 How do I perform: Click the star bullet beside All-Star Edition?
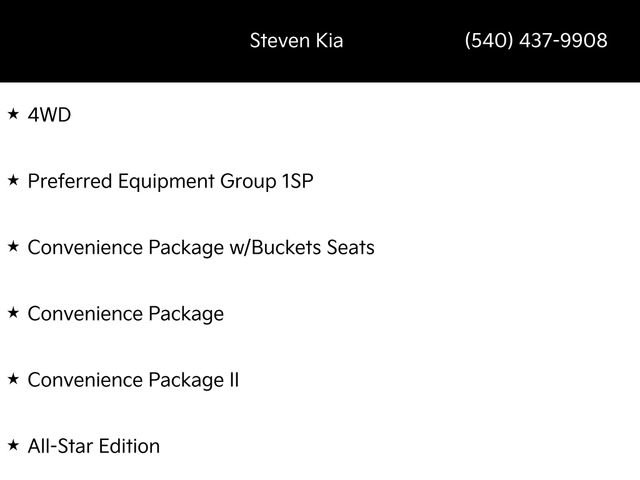tap(13, 445)
